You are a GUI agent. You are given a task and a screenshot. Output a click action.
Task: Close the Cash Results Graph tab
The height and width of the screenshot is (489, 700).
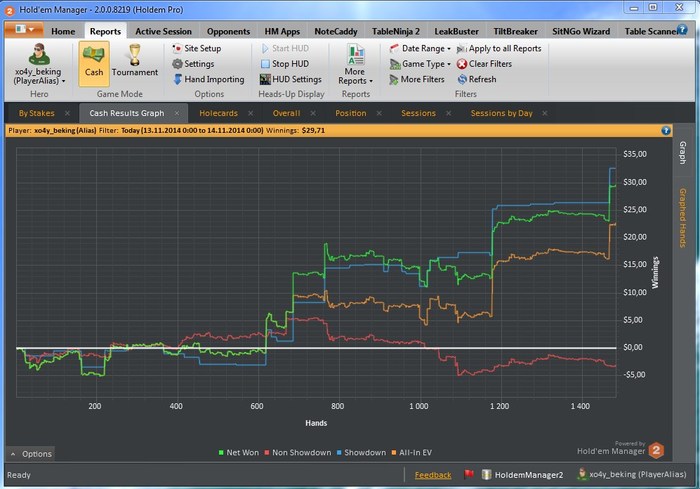click(x=177, y=113)
